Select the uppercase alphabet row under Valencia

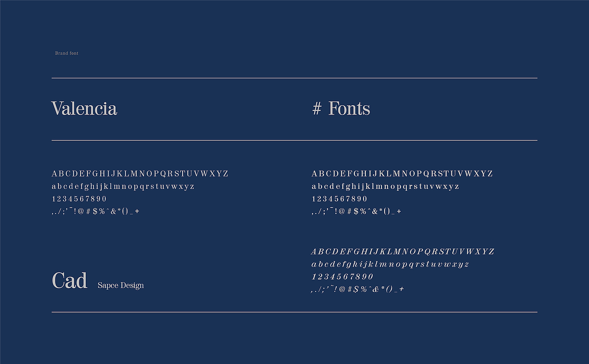click(x=140, y=174)
